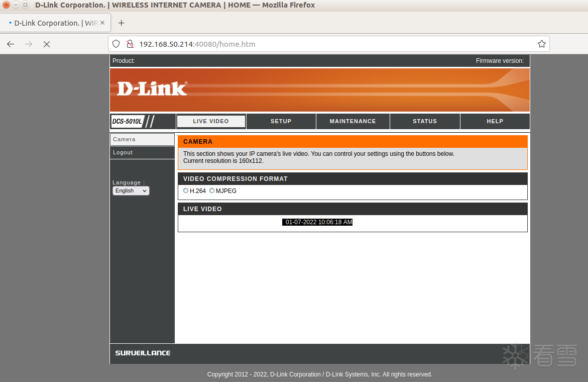588x382 pixels.
Task: Close the D-Link Corporation tab
Action: click(102, 23)
